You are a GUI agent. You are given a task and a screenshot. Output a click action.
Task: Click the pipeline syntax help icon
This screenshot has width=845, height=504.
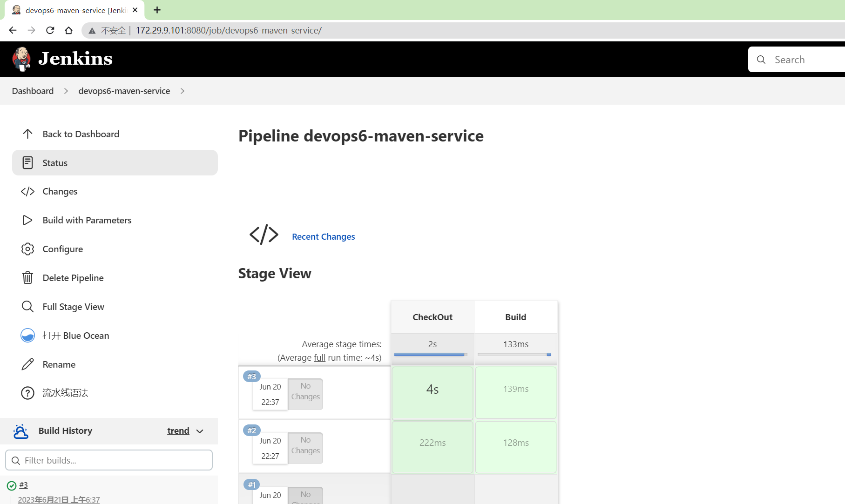coord(27,393)
